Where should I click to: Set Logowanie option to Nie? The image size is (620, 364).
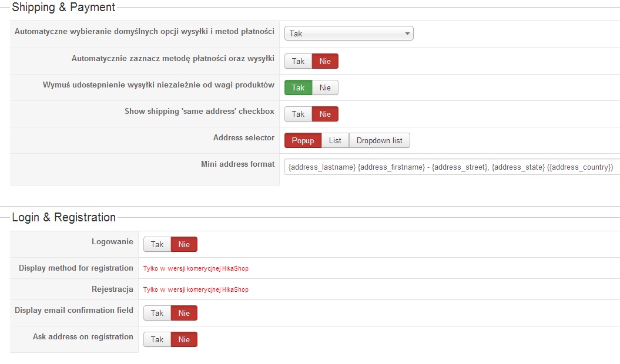coord(184,245)
